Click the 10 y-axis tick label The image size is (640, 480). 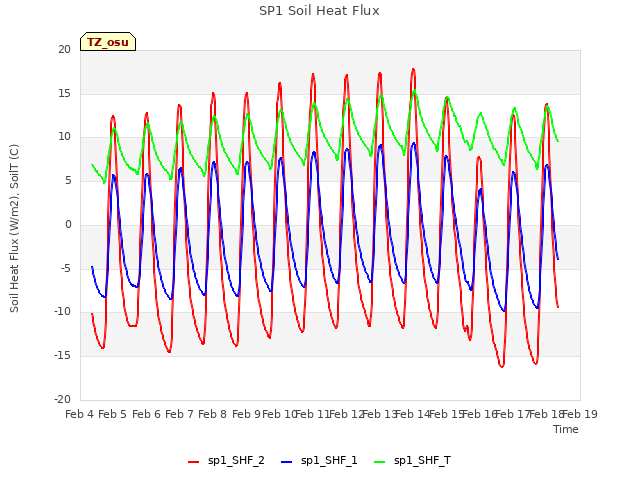click(x=64, y=137)
